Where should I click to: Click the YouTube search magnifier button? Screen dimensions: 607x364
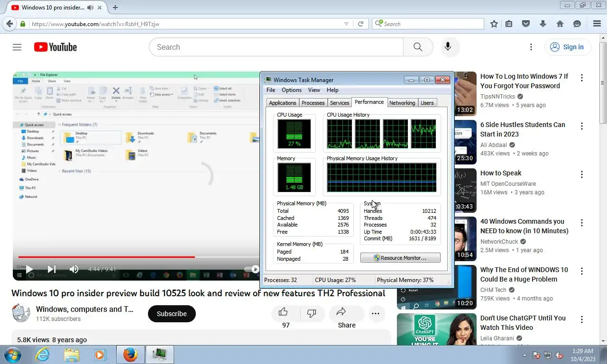click(418, 47)
